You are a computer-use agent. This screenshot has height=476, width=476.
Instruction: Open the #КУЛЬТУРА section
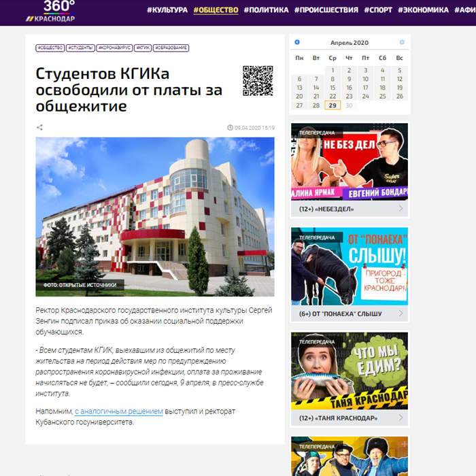click(x=167, y=10)
